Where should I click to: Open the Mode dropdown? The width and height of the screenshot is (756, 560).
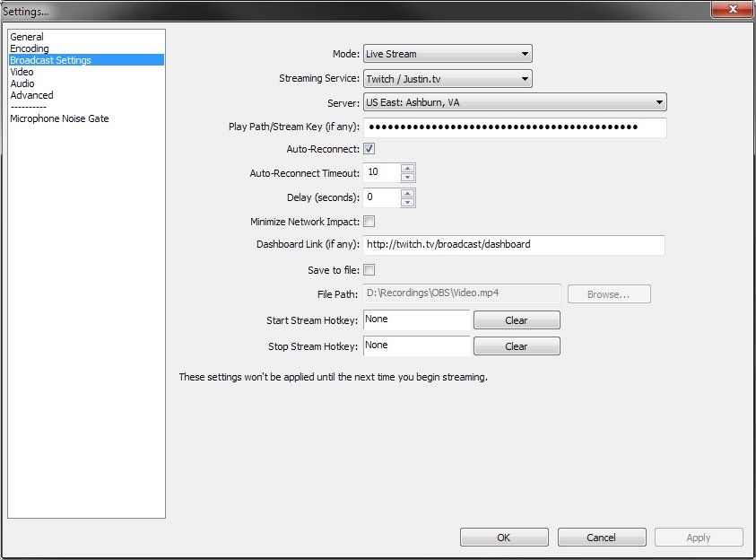click(447, 53)
